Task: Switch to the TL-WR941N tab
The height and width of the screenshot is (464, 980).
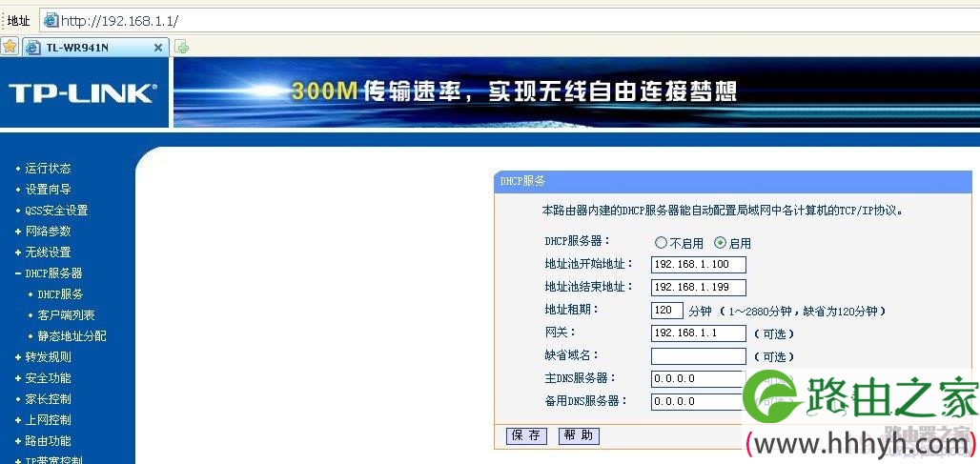Action: pos(95,48)
